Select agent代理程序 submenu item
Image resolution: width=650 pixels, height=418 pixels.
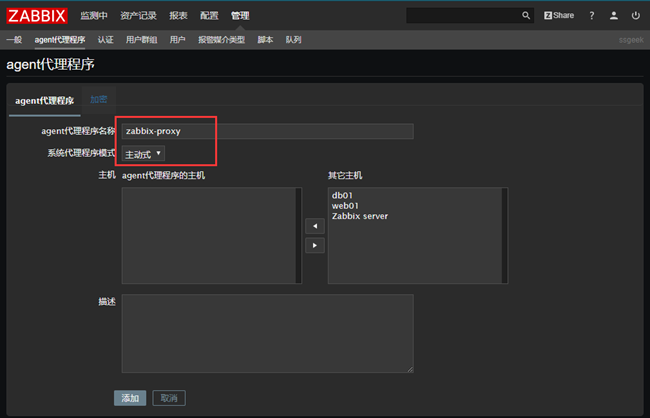point(60,40)
